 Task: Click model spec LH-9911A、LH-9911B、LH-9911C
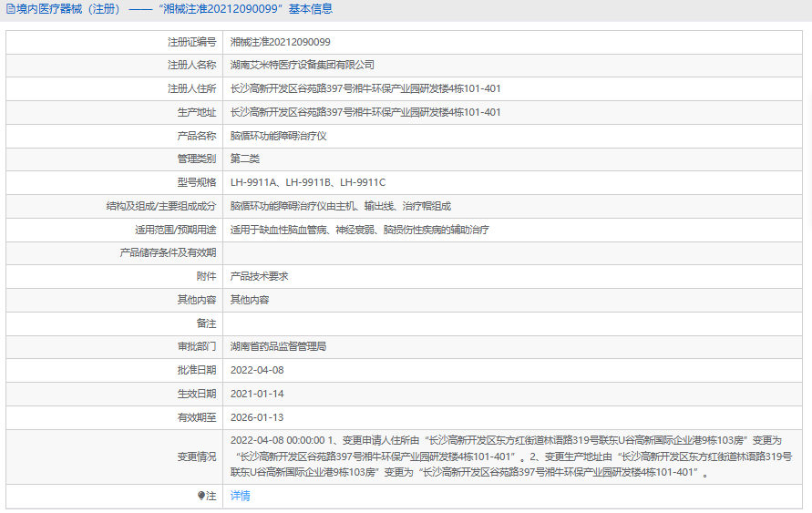point(308,182)
